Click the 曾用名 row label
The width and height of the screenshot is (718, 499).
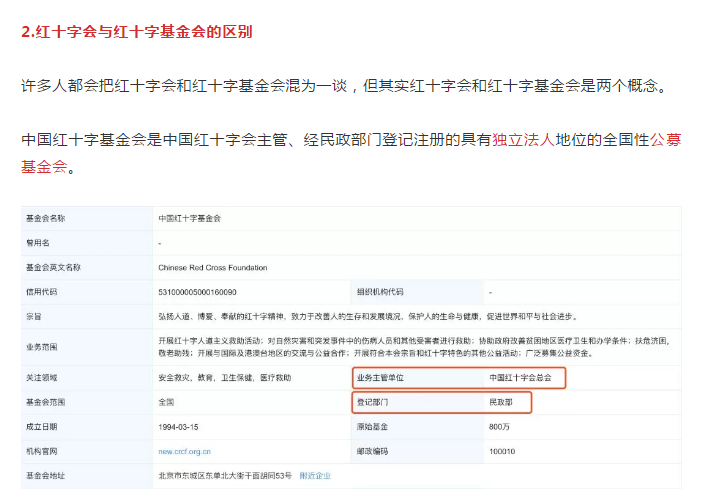[x=38, y=243]
